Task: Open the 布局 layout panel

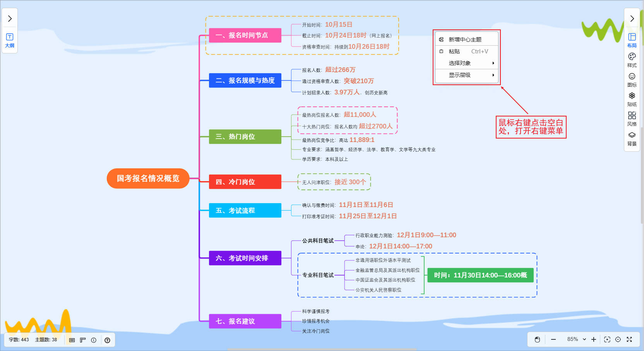Action: 632,40
